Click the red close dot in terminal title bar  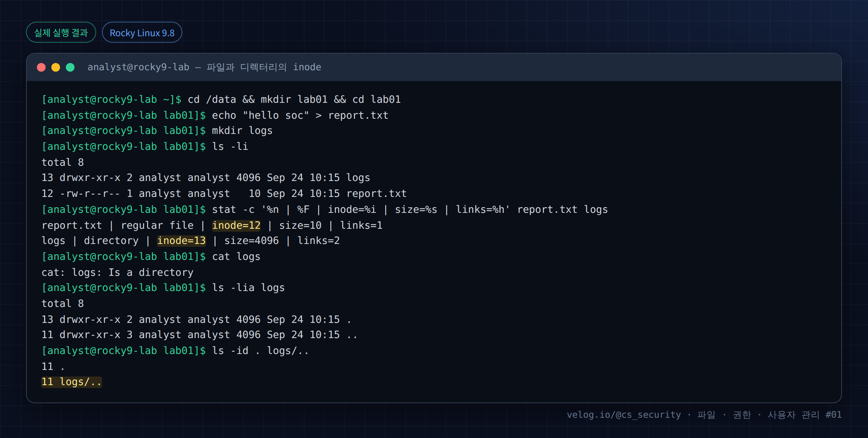41,67
